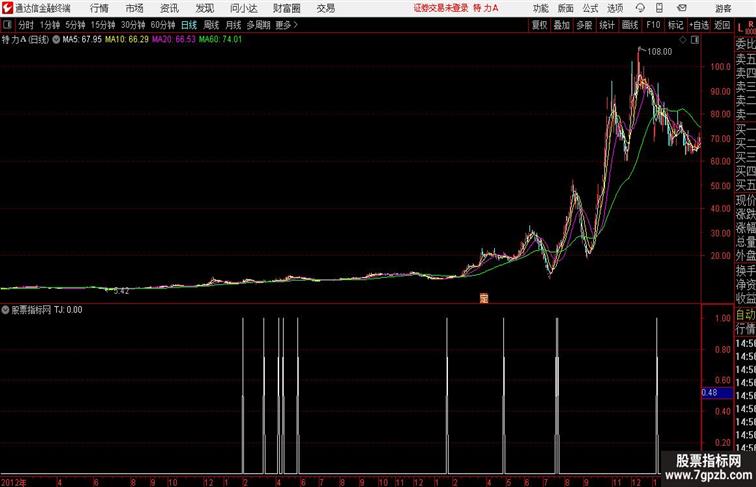Switch to 月线 monthly period
Screen dimensions: 756x487
(233, 25)
